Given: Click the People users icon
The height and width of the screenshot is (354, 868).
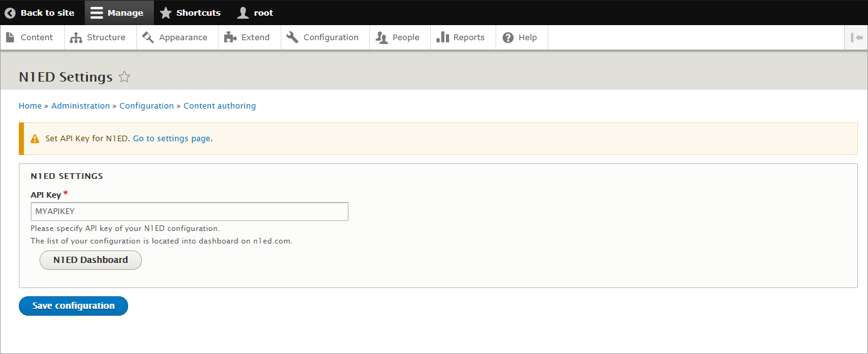Looking at the screenshot, I should pos(381,38).
